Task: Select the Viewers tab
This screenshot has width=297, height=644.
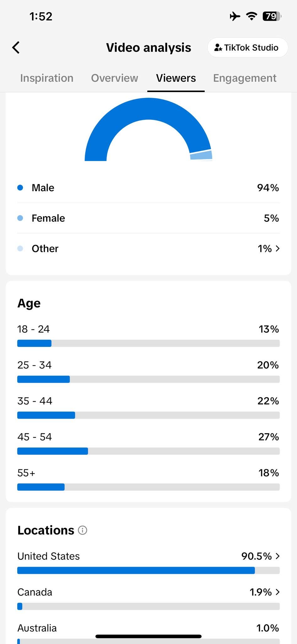Action: coord(176,78)
